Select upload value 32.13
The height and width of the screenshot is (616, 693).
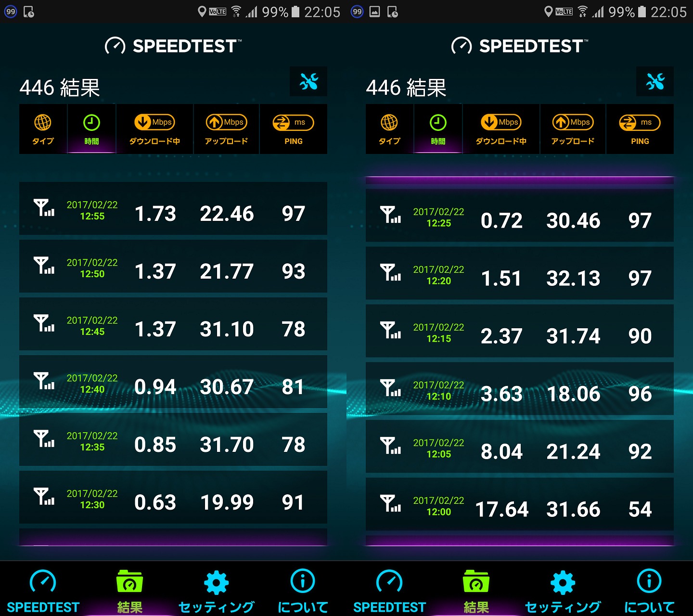pyautogui.click(x=573, y=278)
